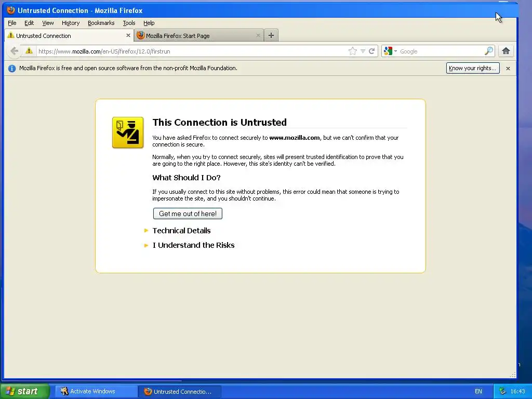Click the search magnifier icon
The width and height of the screenshot is (532, 399).
(488, 51)
